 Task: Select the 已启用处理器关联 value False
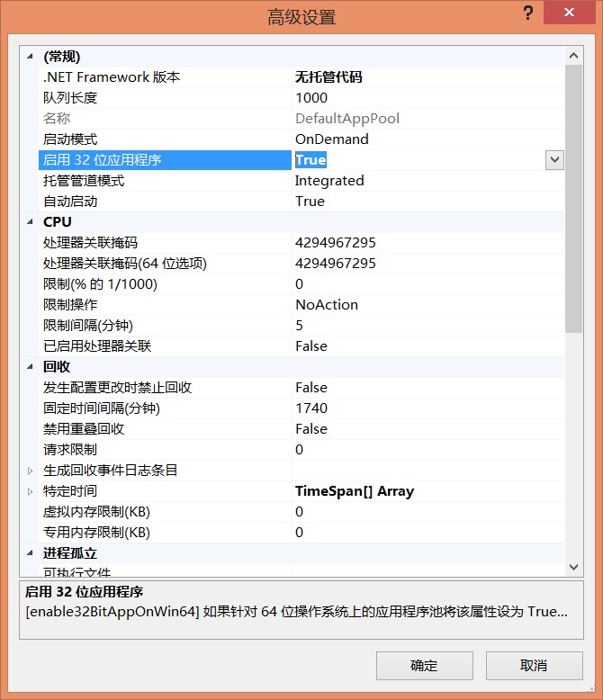[311, 346]
